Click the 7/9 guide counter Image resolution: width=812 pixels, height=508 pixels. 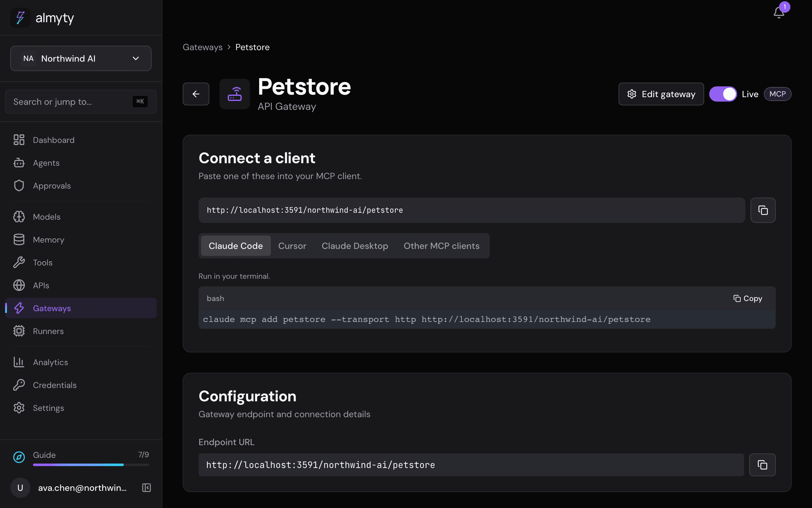[143, 455]
